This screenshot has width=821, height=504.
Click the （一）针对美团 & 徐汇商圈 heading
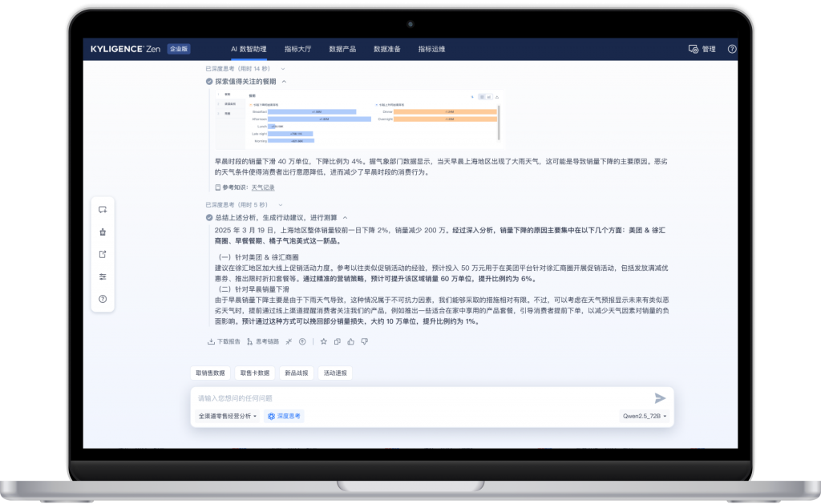click(258, 257)
